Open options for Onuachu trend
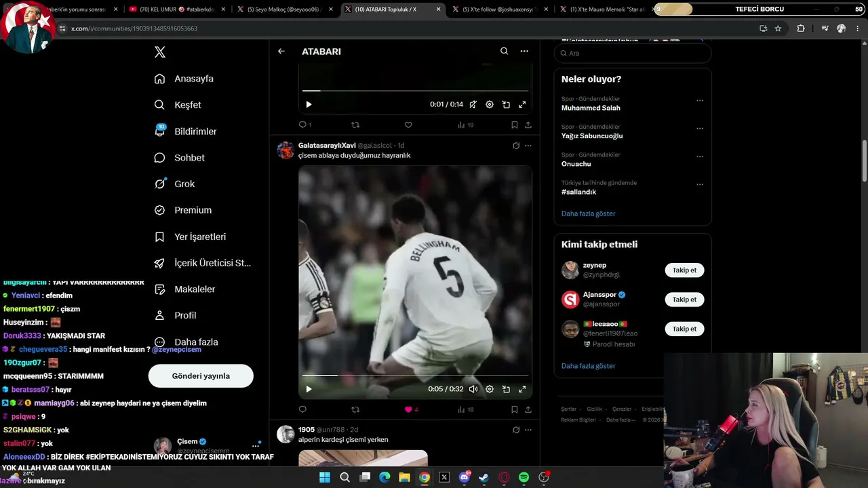The height and width of the screenshot is (488, 868). (x=700, y=156)
